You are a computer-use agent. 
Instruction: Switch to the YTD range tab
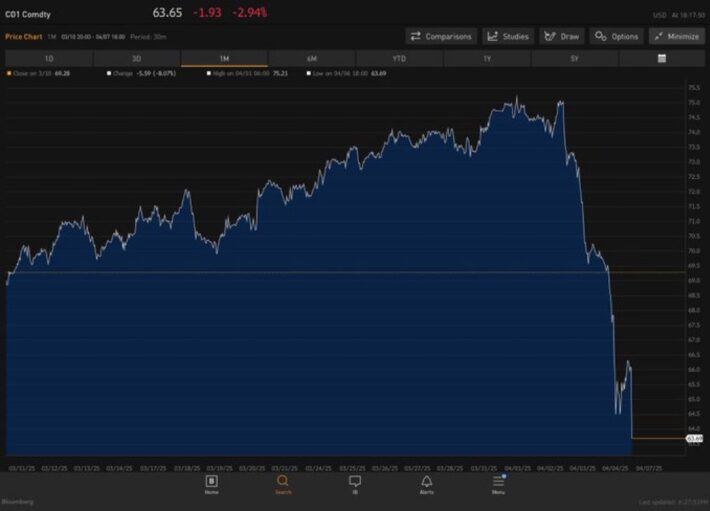click(x=399, y=59)
